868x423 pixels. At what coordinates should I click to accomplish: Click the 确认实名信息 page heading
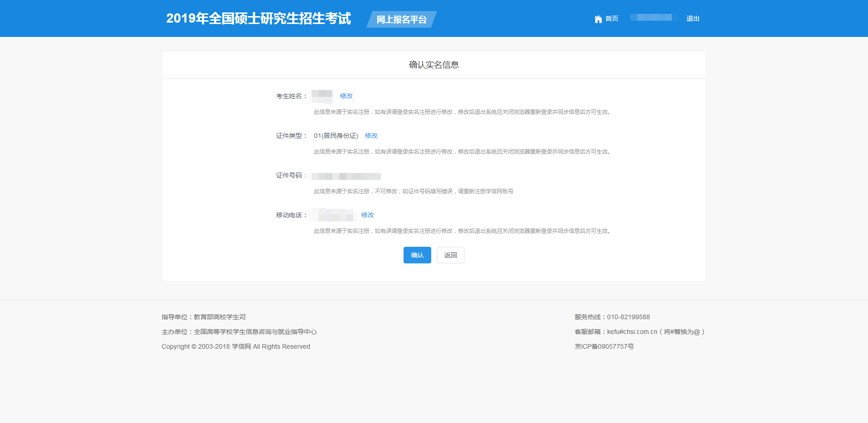click(434, 65)
